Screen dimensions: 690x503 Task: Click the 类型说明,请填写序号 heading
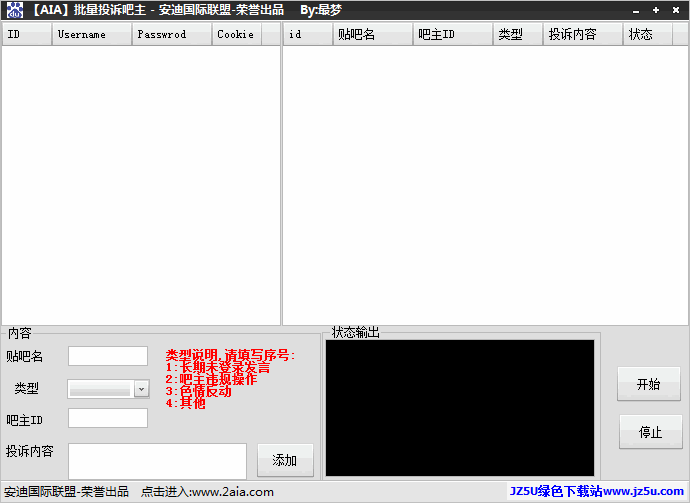pos(230,355)
